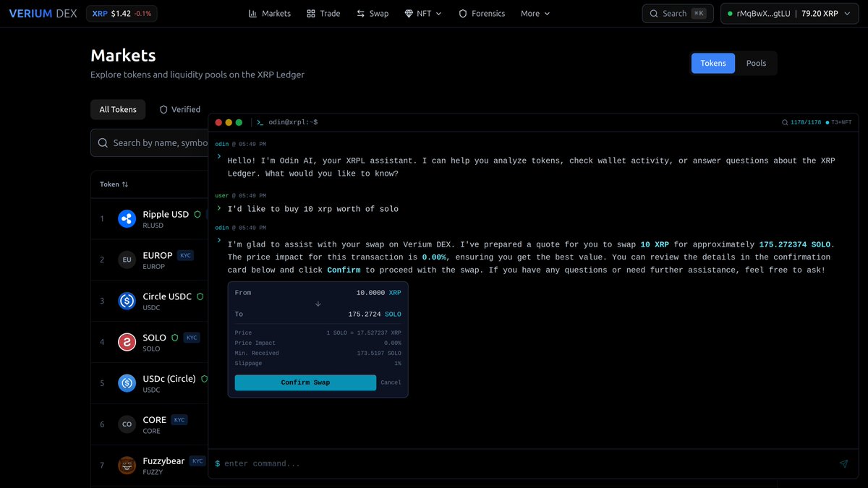Open the NFT dropdown menu

(423, 14)
